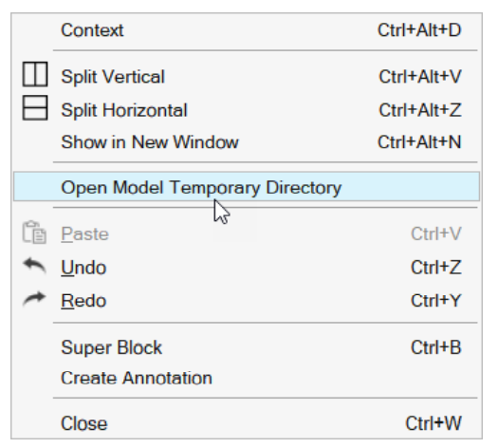The width and height of the screenshot is (498, 448).
Task: Open Model Temporary Directory
Action: [x=247, y=186]
